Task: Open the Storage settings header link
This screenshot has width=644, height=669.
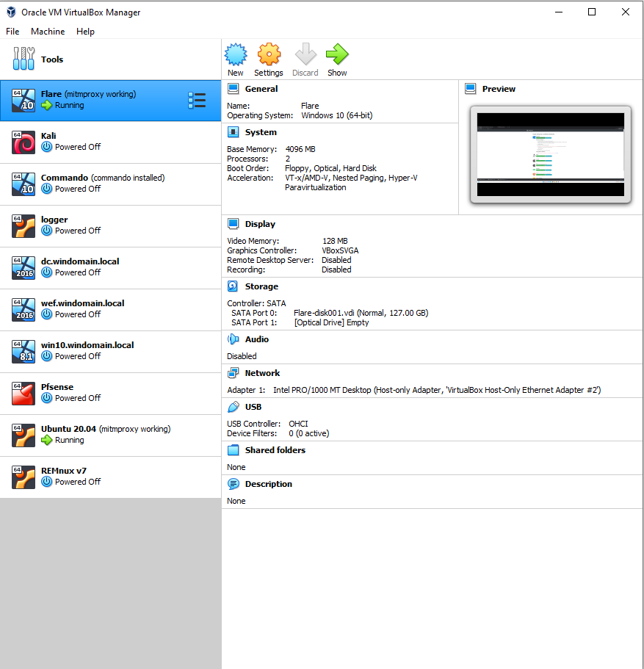Action: coord(261,286)
